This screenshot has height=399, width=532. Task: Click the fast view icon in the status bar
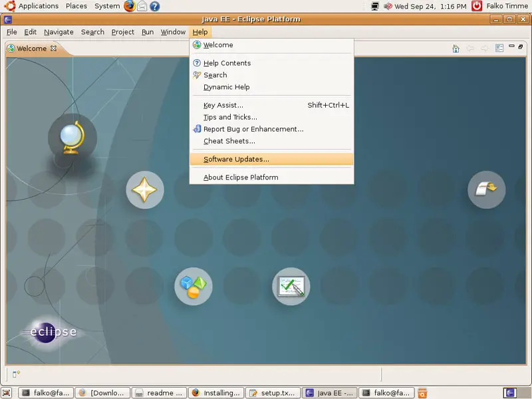coord(16,374)
